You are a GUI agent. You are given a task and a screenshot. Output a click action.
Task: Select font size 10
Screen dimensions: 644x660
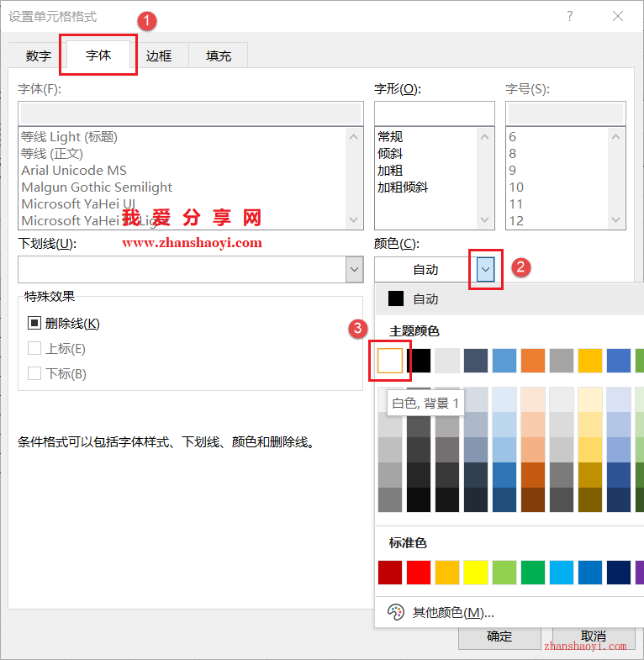pos(516,187)
